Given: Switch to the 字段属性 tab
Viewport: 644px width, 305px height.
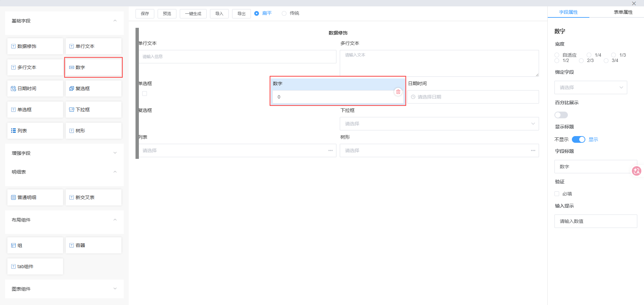Looking at the screenshot, I should tap(569, 12).
